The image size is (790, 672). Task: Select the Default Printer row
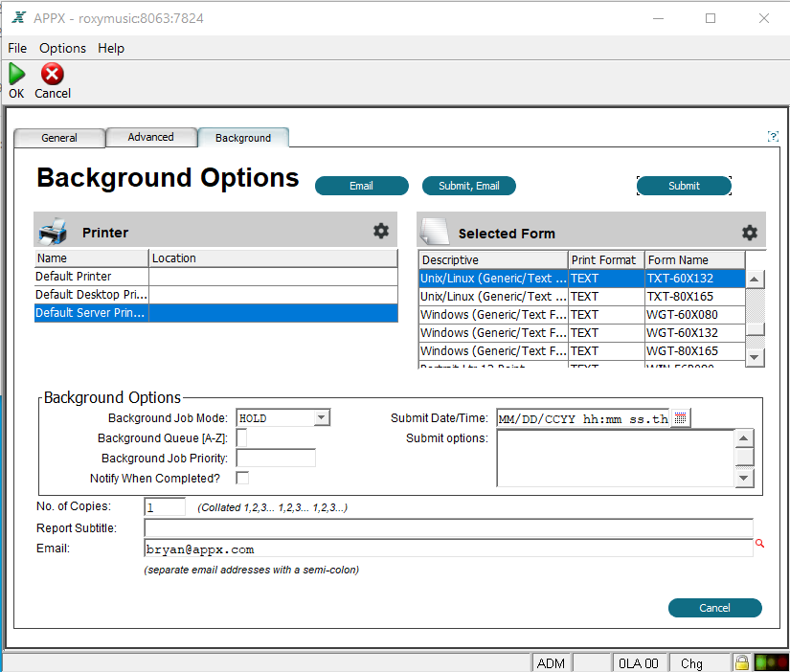pos(216,276)
